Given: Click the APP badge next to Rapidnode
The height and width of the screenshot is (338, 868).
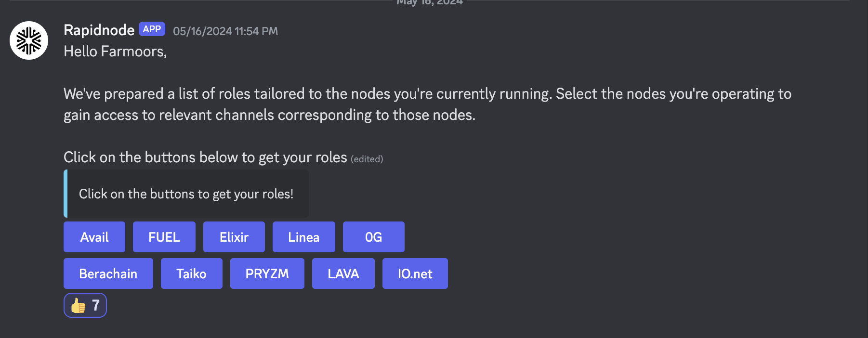Looking at the screenshot, I should [x=152, y=29].
